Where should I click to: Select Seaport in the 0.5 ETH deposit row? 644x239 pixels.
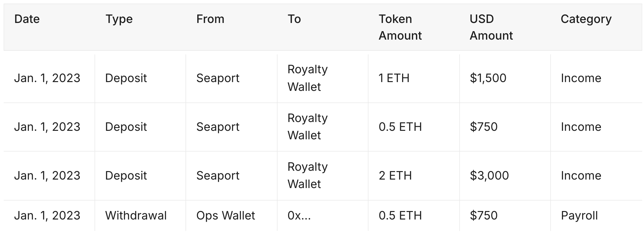(218, 127)
